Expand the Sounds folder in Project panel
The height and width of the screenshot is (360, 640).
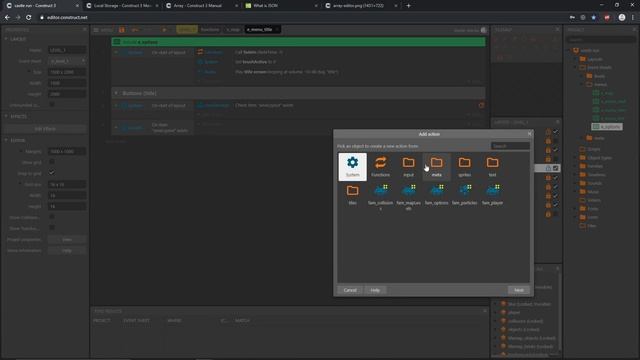[576, 183]
